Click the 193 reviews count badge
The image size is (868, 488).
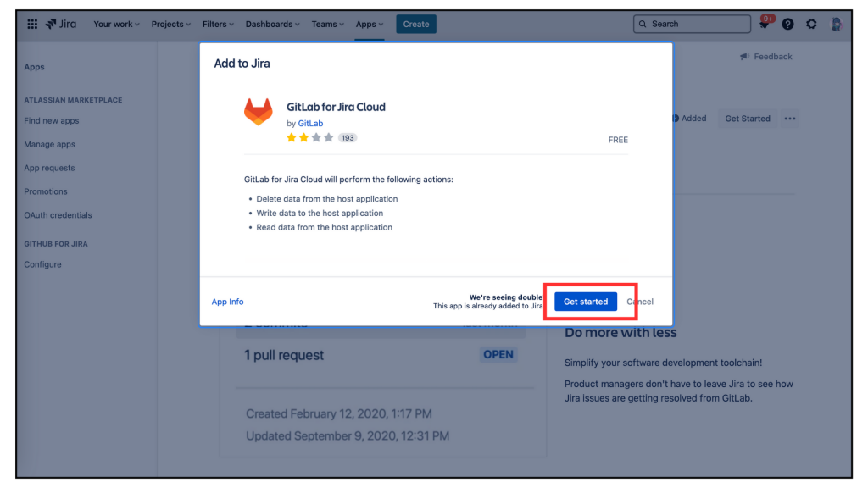point(348,138)
